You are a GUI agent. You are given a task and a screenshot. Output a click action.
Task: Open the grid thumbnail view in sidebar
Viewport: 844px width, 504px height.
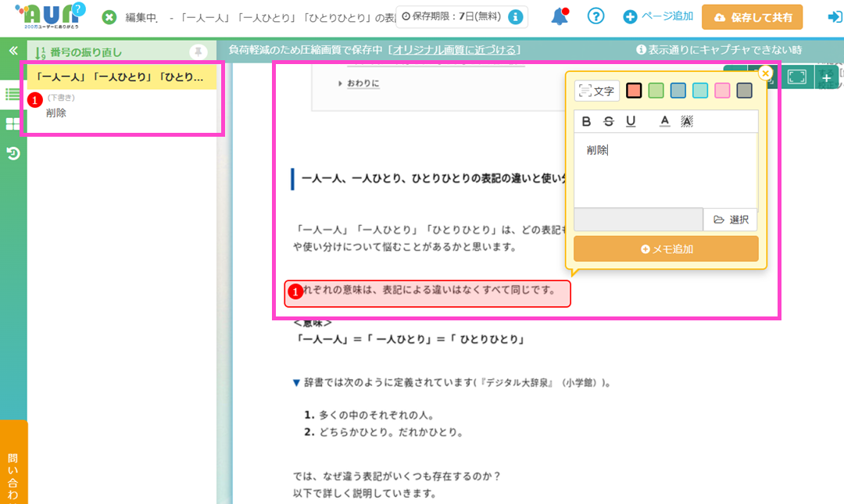13,124
